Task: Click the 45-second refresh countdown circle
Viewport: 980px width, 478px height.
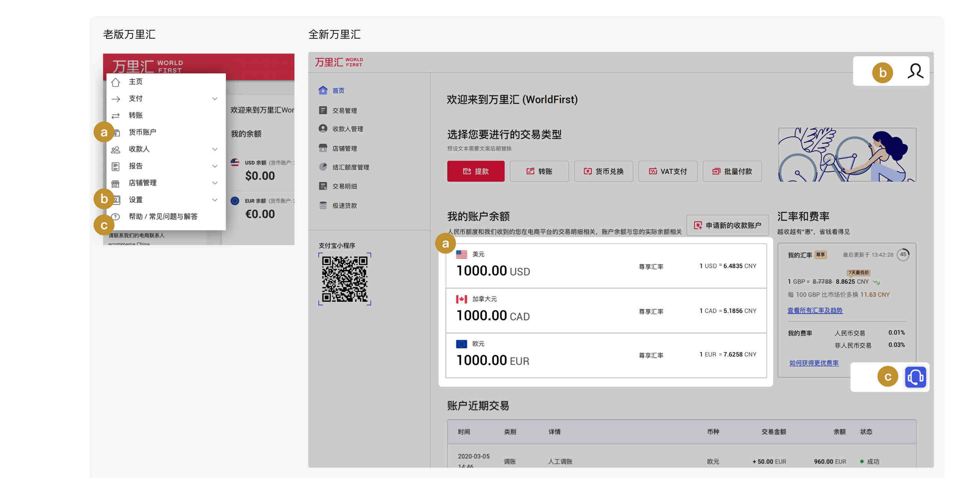Action: point(903,255)
